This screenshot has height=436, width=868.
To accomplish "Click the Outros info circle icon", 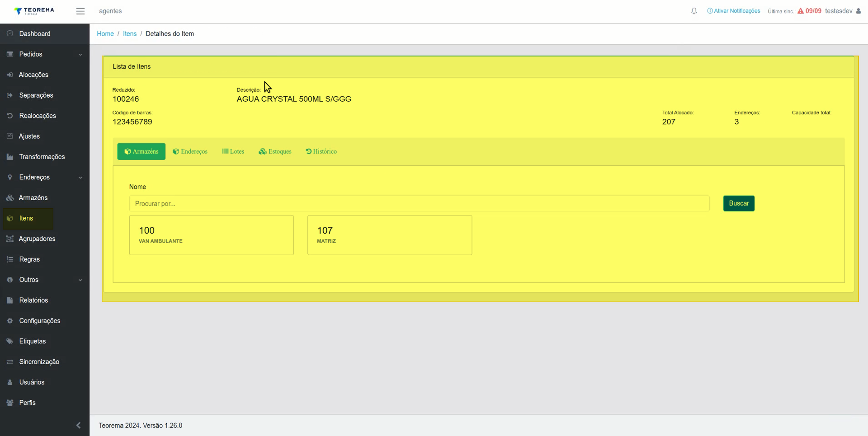I will click(x=10, y=280).
